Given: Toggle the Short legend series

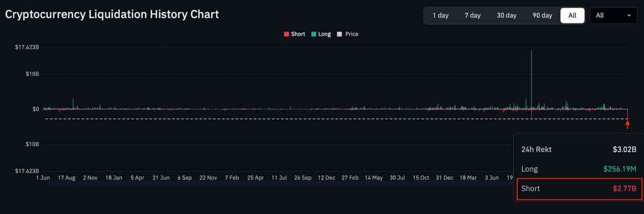Looking at the screenshot, I should coord(294,34).
